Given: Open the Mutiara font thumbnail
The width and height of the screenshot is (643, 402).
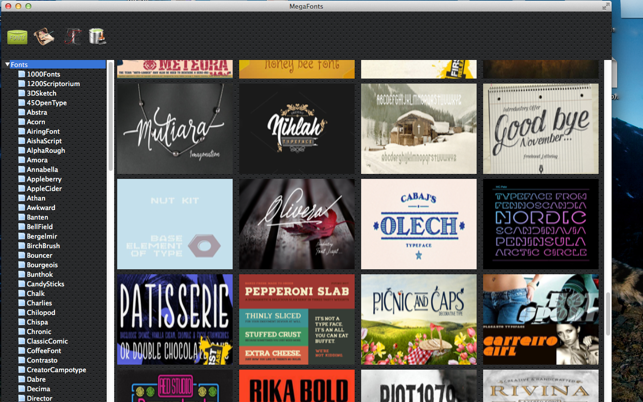Looking at the screenshot, I should 175,128.
